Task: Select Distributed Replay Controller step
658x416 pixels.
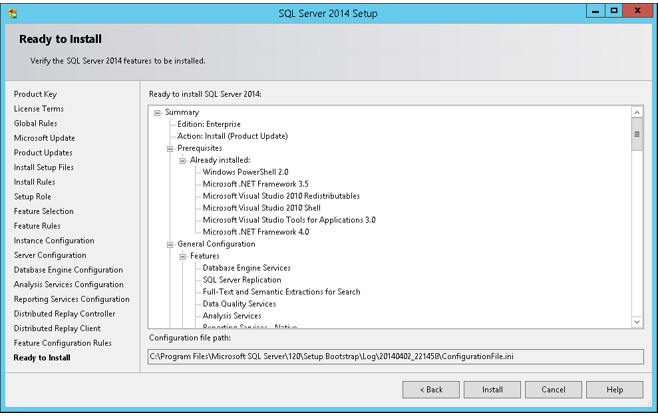Action: (x=64, y=314)
